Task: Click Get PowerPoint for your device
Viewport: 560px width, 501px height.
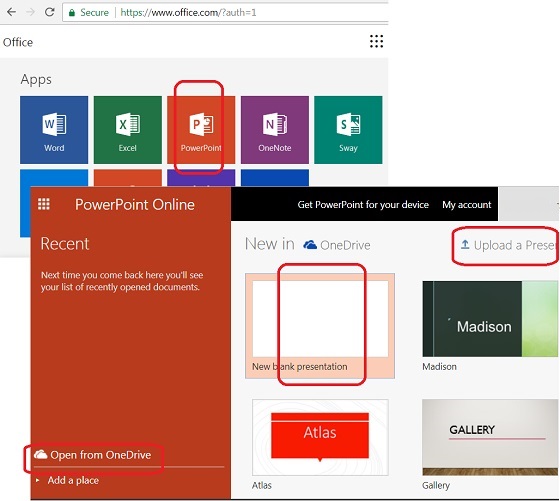Action: point(363,205)
